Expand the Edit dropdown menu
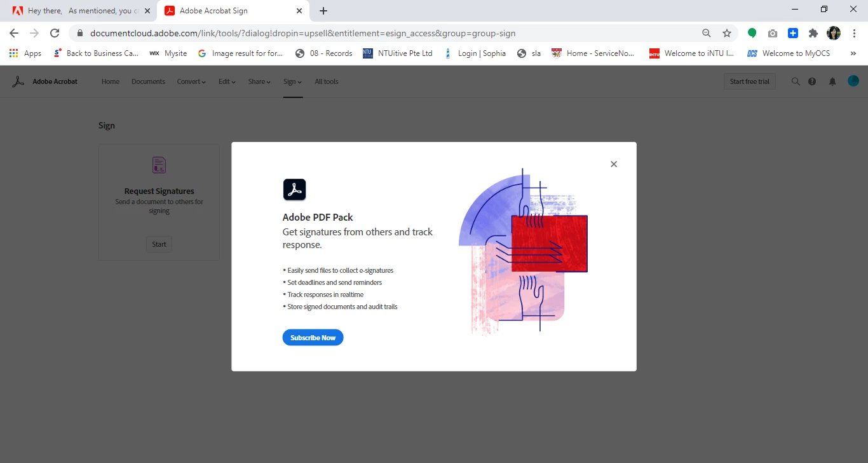This screenshot has height=463, width=868. pyautogui.click(x=227, y=81)
